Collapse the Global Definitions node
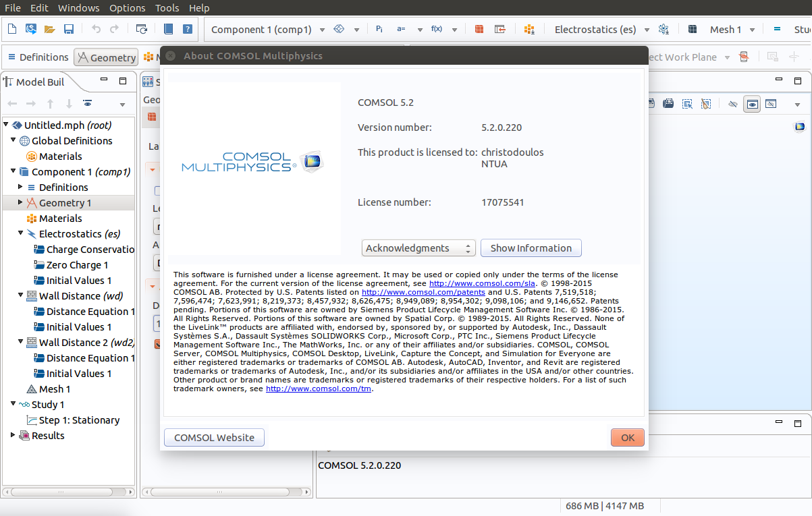 point(13,140)
